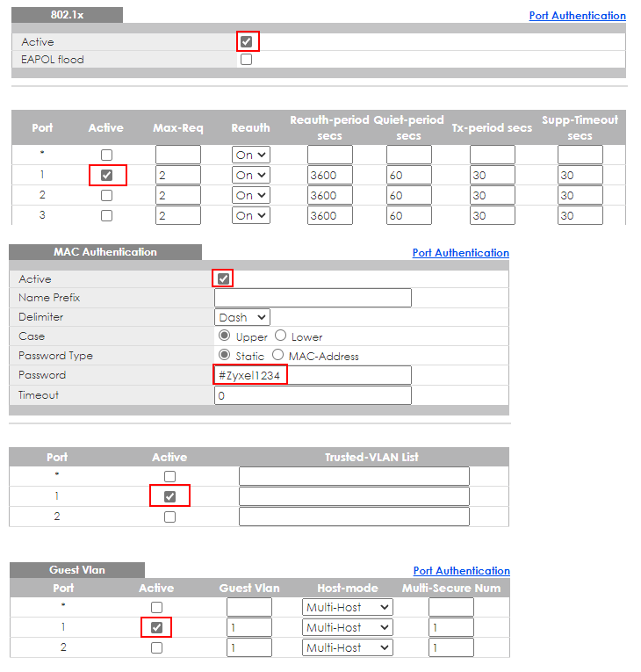Click Trusted-VLAN List field for port 1
Screen dimensions: 641x672
354,496
